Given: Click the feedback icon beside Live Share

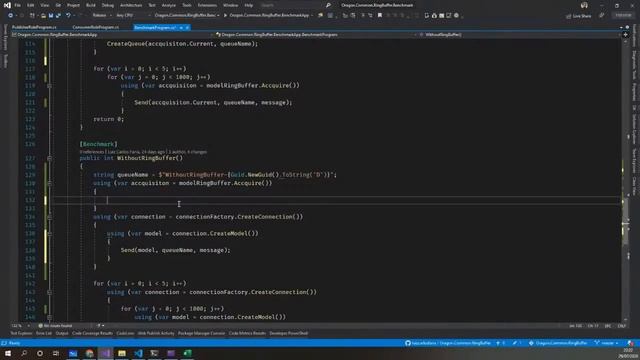Looking at the screenshot, I should pos(602,16).
